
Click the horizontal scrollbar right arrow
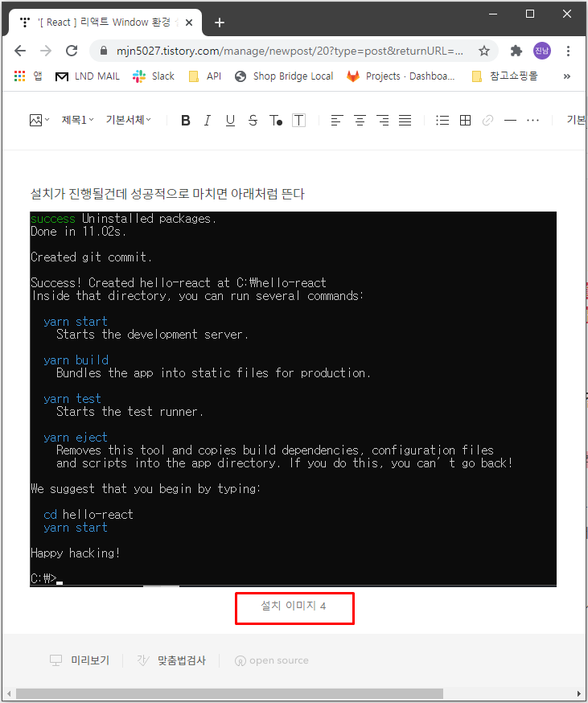(579, 693)
